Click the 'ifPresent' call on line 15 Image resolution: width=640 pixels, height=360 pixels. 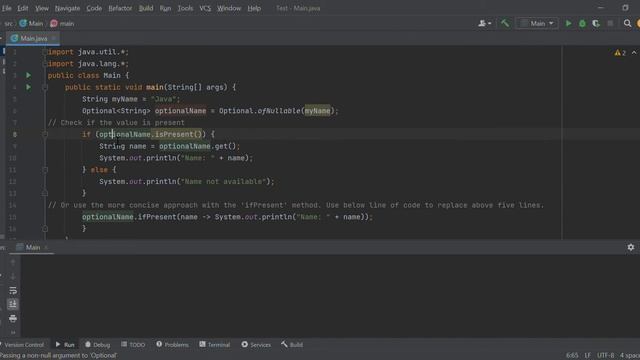pos(157,217)
